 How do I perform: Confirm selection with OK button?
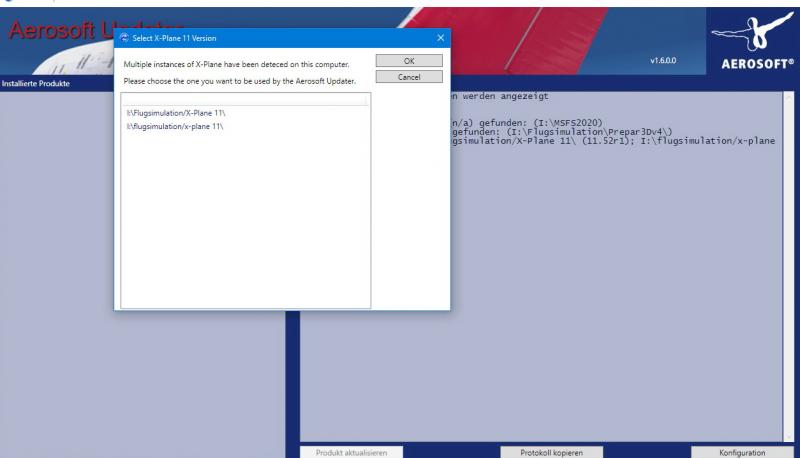[x=409, y=61]
